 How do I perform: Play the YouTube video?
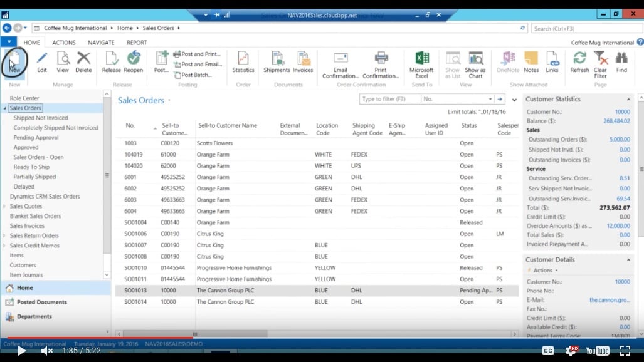(21, 351)
